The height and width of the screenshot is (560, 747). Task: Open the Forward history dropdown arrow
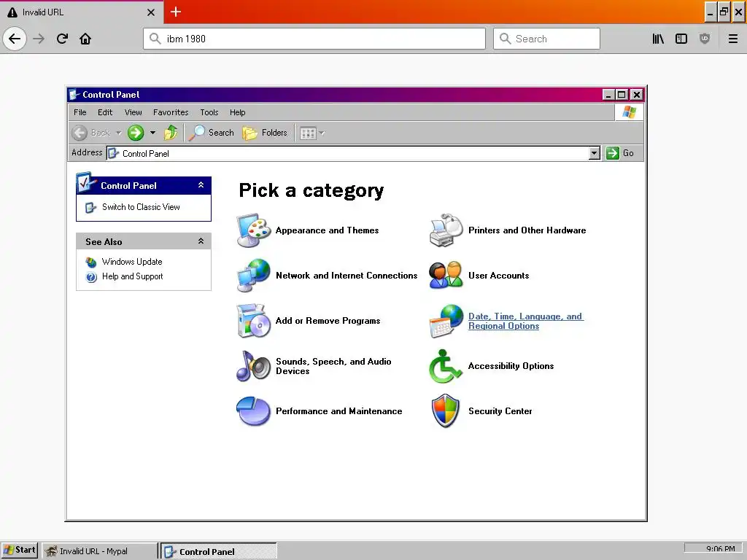[x=152, y=133]
